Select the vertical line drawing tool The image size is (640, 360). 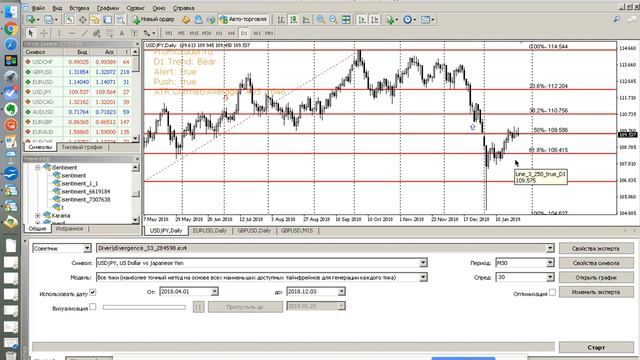[x=59, y=33]
